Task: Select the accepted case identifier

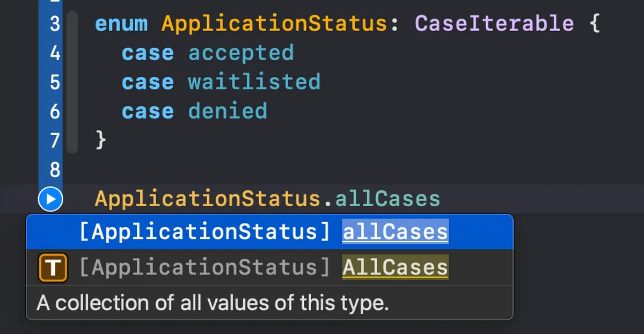Action: [240, 53]
